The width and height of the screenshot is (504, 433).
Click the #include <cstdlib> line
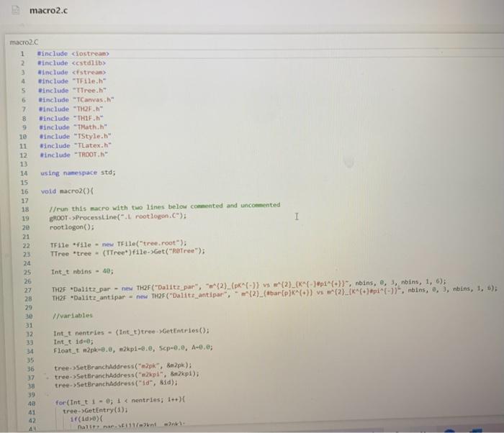point(72,63)
